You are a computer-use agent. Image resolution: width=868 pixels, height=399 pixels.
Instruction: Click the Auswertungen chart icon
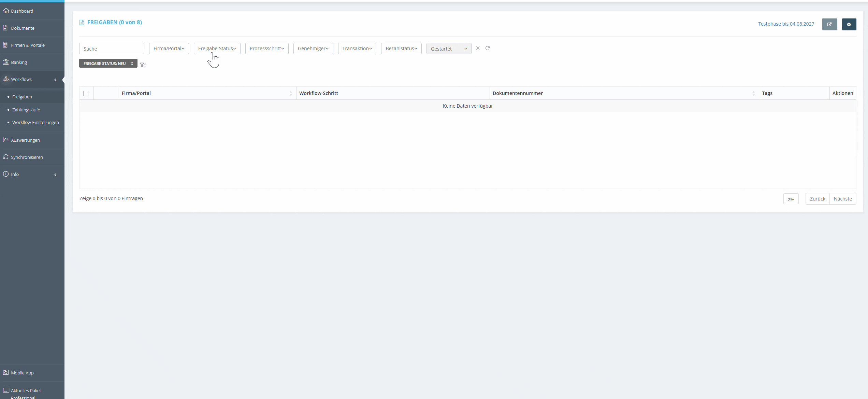[6, 140]
